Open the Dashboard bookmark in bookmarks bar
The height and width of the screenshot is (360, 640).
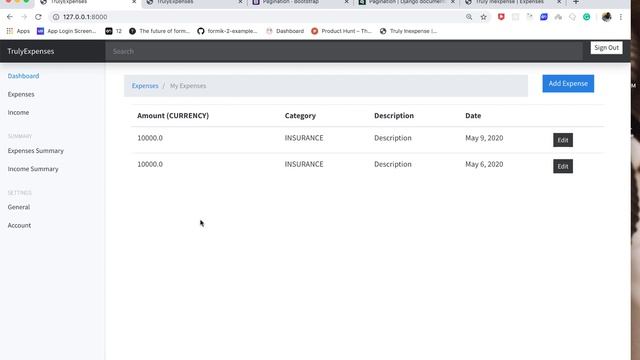pos(285,31)
